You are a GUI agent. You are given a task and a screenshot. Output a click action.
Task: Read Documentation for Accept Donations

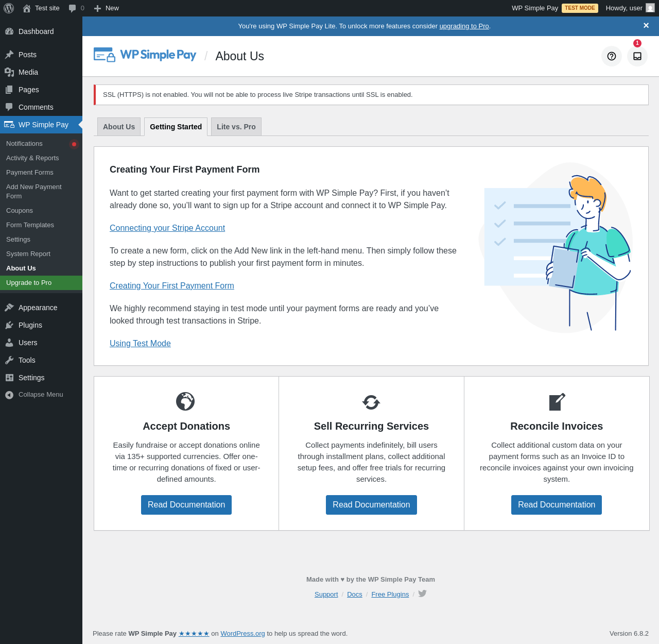186,505
